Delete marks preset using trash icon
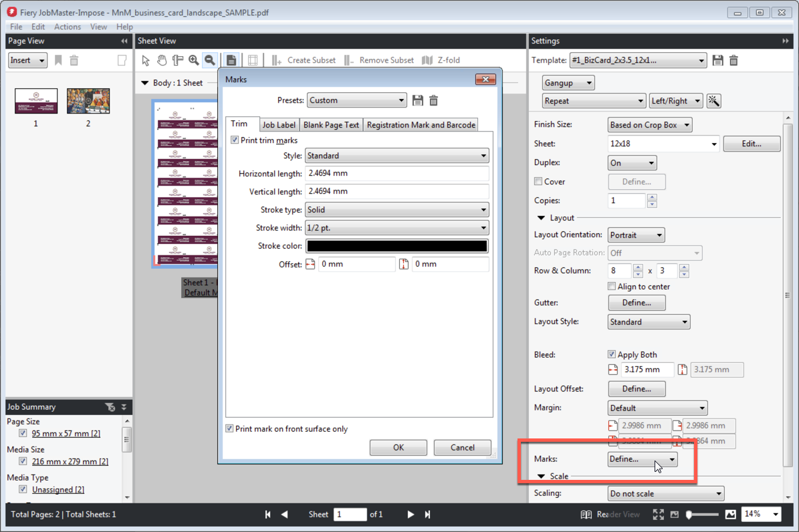799x532 pixels. (433, 100)
